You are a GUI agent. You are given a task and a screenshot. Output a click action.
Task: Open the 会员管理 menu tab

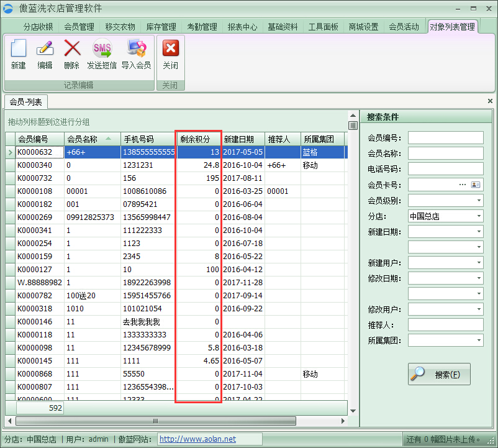point(79,27)
